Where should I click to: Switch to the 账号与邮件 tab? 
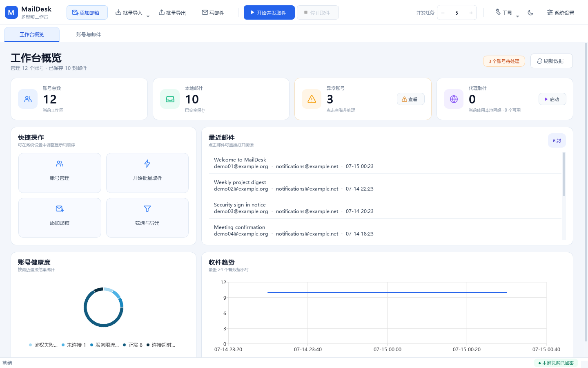(89, 35)
